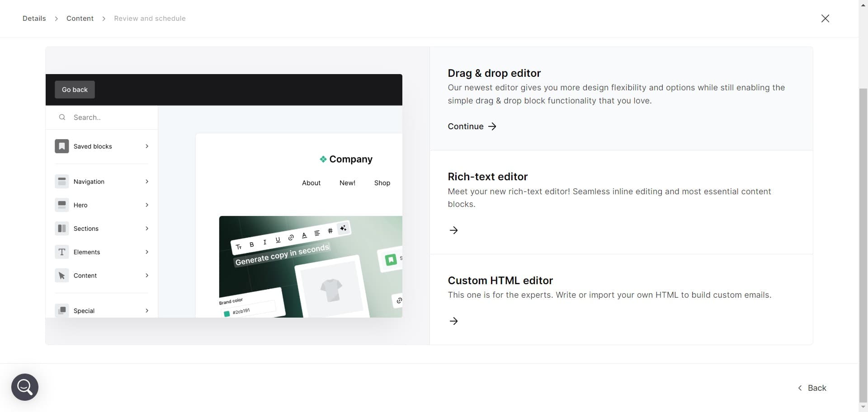Screen dimensions: 868x412
Task: Click the Content cursor icon
Action: coord(62,276)
